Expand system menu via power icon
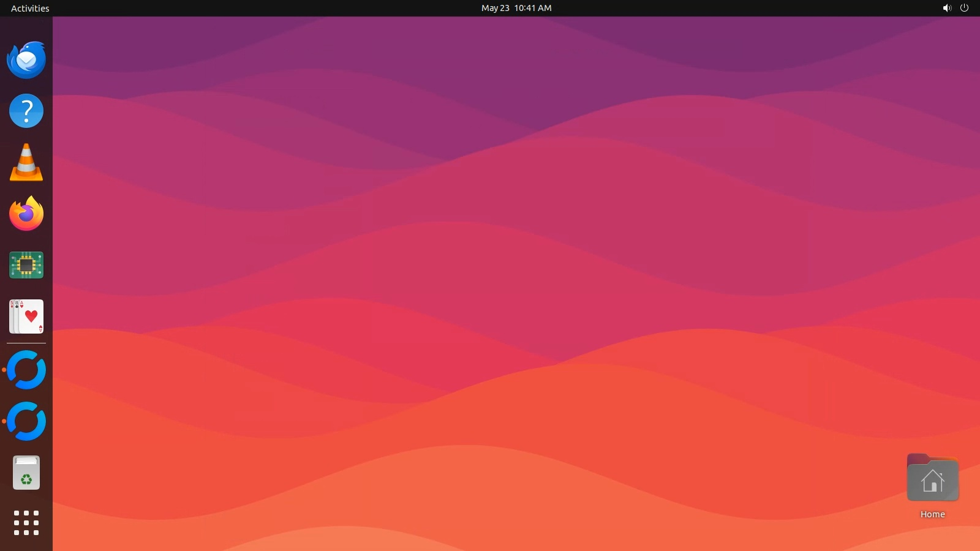This screenshot has width=980, height=551. coord(964,8)
